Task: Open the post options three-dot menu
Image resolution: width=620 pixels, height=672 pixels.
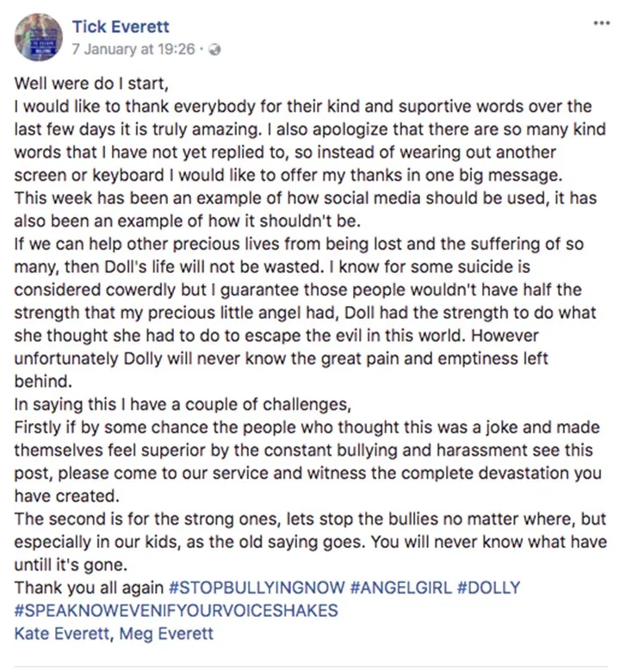Action: pos(601,23)
